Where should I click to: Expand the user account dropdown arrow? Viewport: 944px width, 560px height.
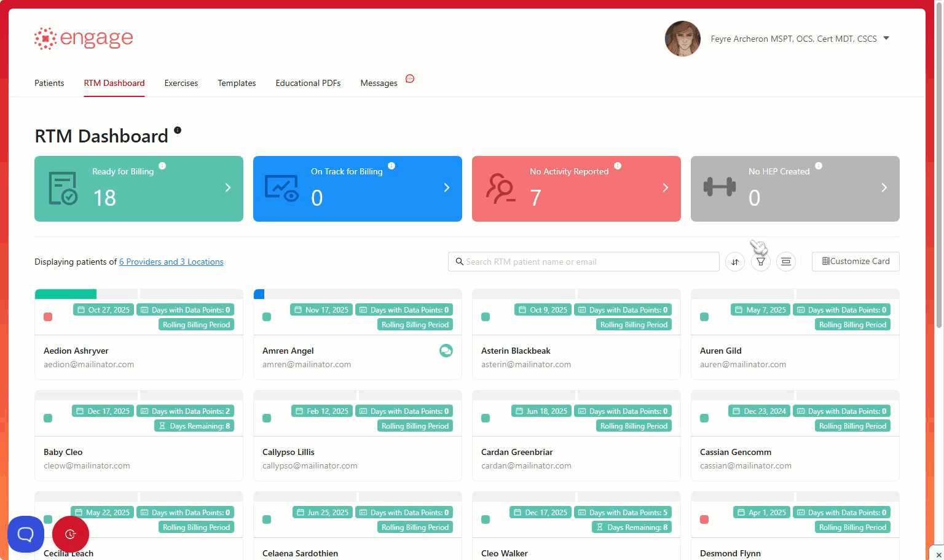click(886, 38)
